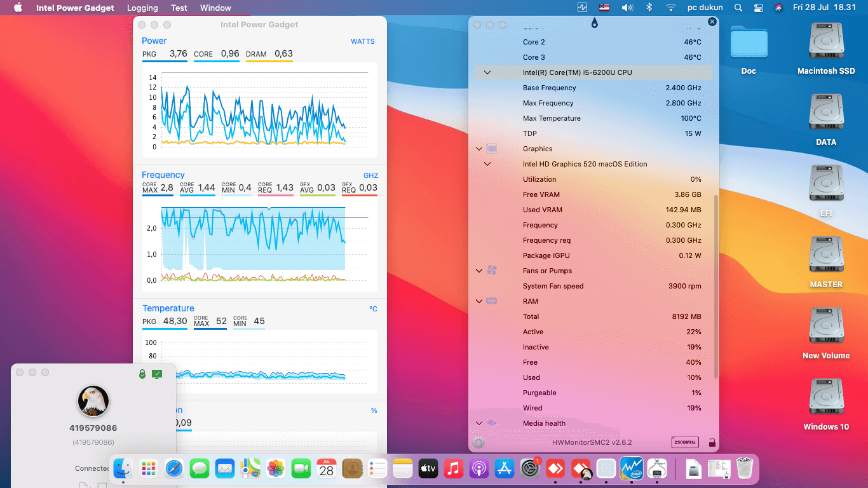
Task: Toggle the °C temperature unit
Action: point(373,309)
